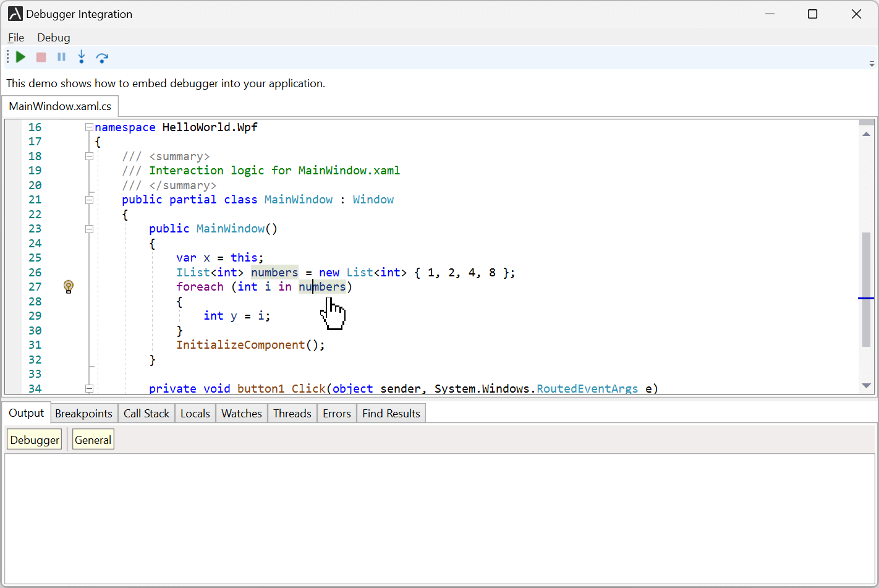Image resolution: width=879 pixels, height=588 pixels.
Task: Click the InitializeComponent() call
Action: click(250, 344)
